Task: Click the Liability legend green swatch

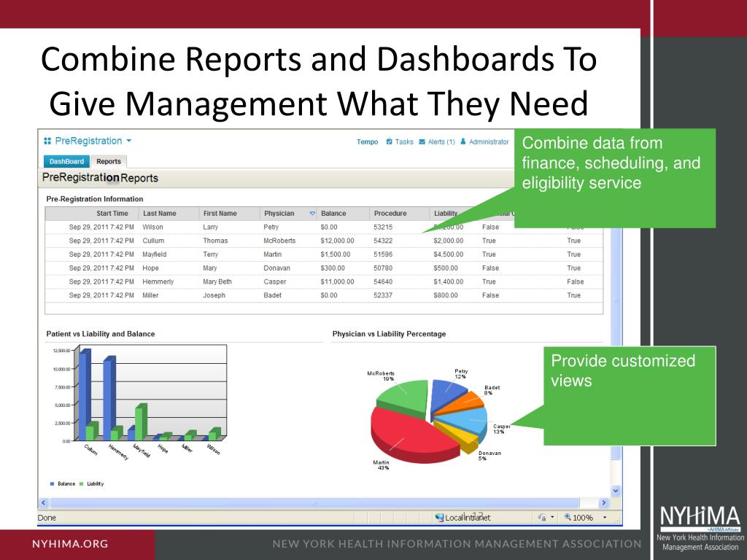Action: (82, 484)
